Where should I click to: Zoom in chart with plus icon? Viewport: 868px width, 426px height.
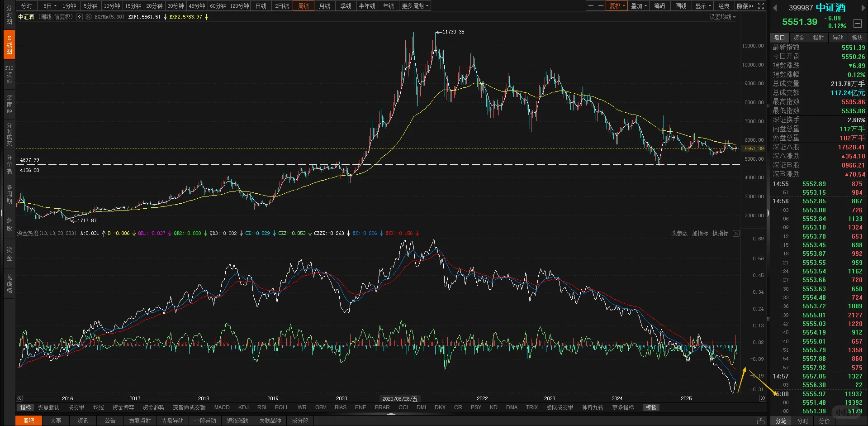pos(591,6)
